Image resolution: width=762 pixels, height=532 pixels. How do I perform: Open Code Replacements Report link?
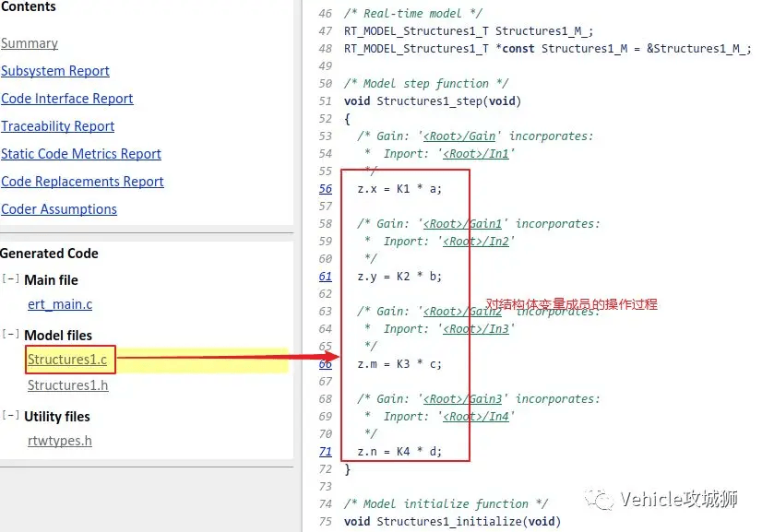tap(82, 182)
